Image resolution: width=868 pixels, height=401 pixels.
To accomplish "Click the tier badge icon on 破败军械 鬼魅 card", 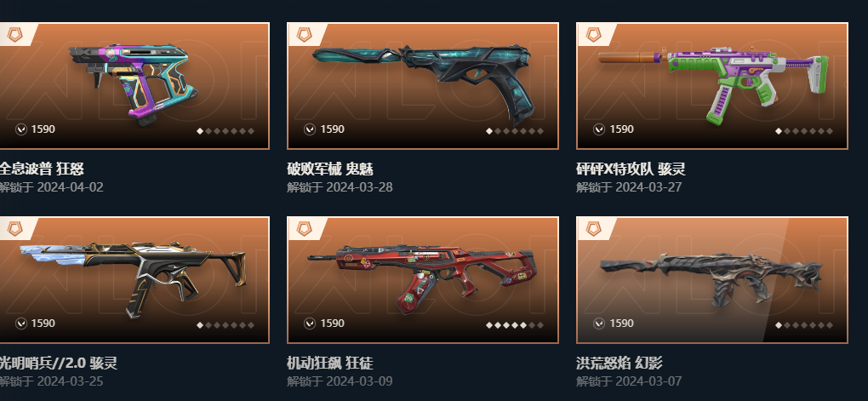I will tap(304, 35).
